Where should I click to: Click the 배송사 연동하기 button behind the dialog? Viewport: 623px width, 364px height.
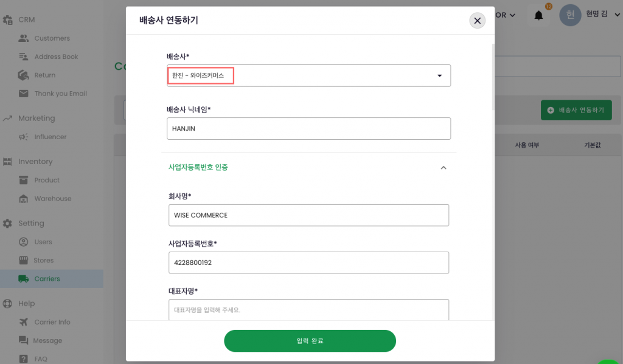[x=576, y=110]
